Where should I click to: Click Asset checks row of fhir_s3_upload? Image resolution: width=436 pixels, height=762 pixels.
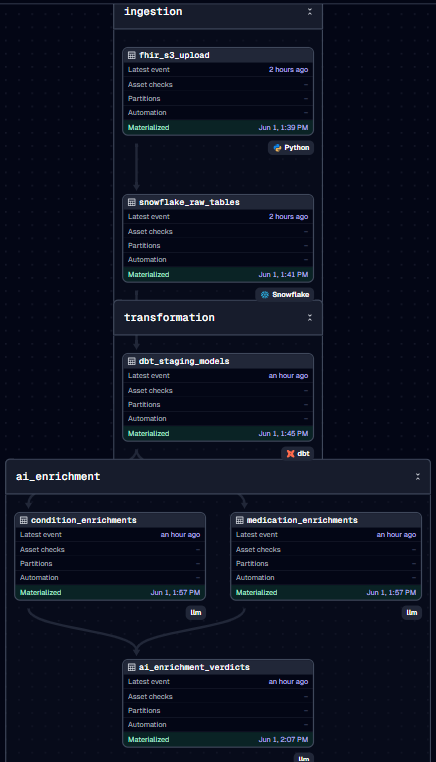(218, 85)
